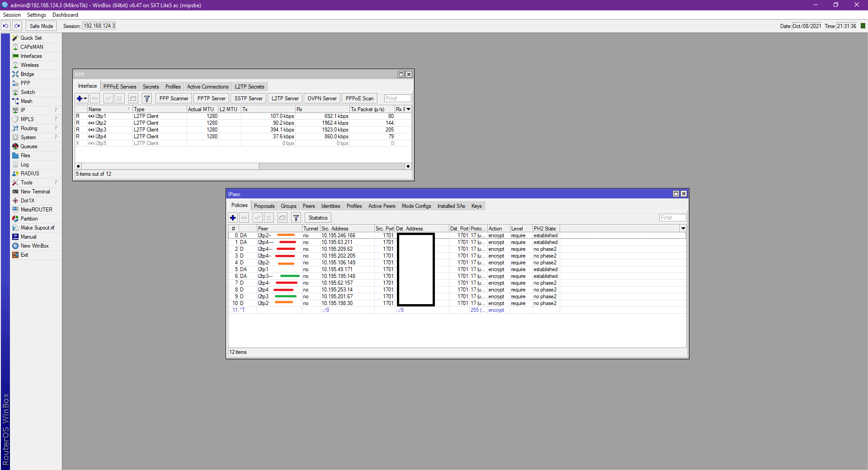Open the MetaROUTER menu
Screen dimensions: 868x470
pos(36,210)
